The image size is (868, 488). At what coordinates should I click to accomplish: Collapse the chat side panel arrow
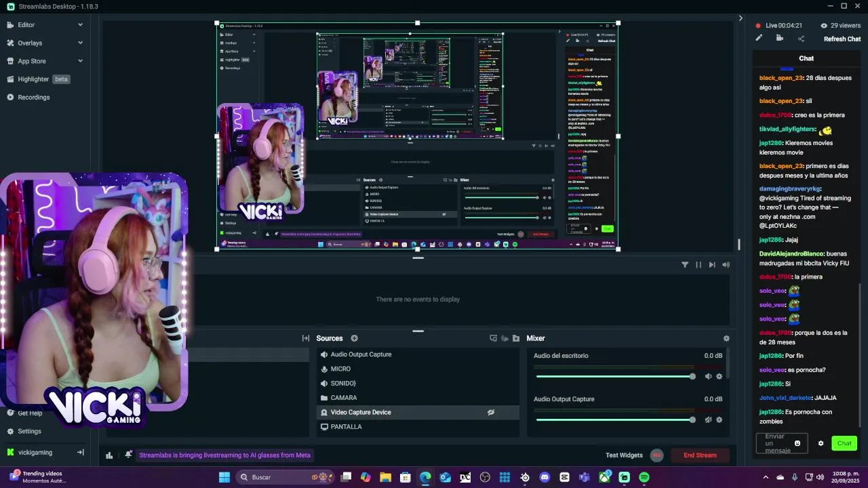[x=741, y=18]
